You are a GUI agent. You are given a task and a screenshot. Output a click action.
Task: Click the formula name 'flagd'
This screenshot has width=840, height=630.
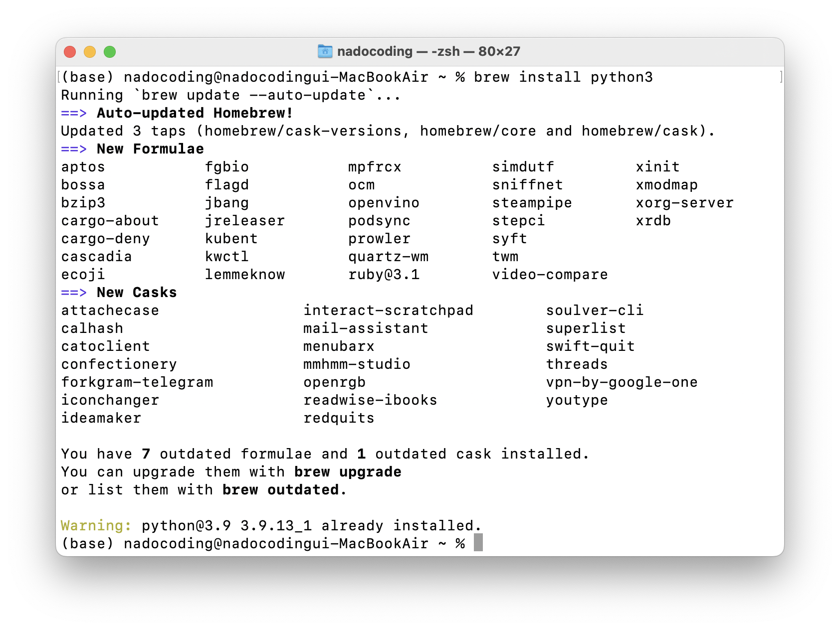226,185
